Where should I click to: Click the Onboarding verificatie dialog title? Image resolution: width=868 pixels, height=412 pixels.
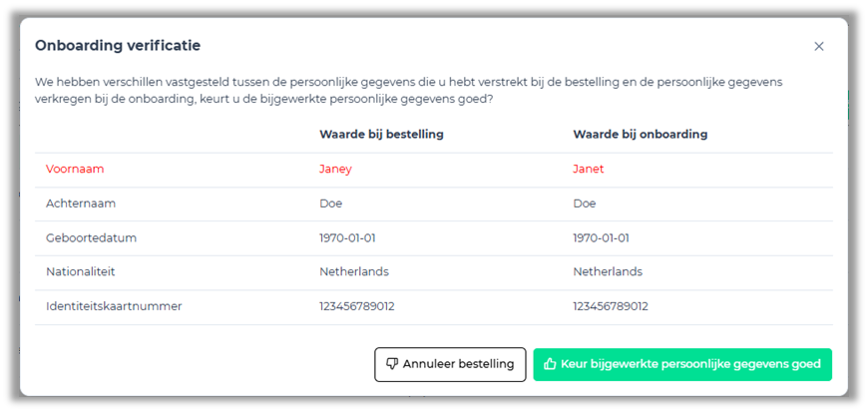118,45
